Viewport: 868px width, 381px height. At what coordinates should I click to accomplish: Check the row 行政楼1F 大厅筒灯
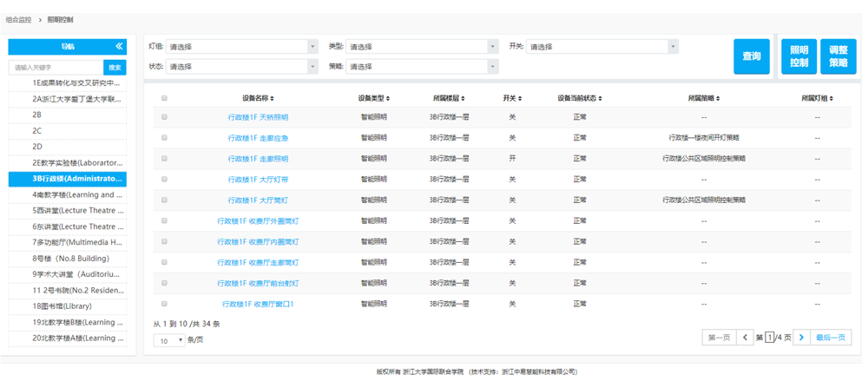click(x=164, y=200)
